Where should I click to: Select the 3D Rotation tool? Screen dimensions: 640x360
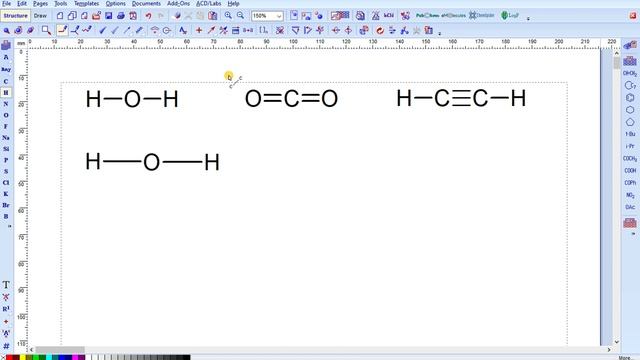point(31,31)
